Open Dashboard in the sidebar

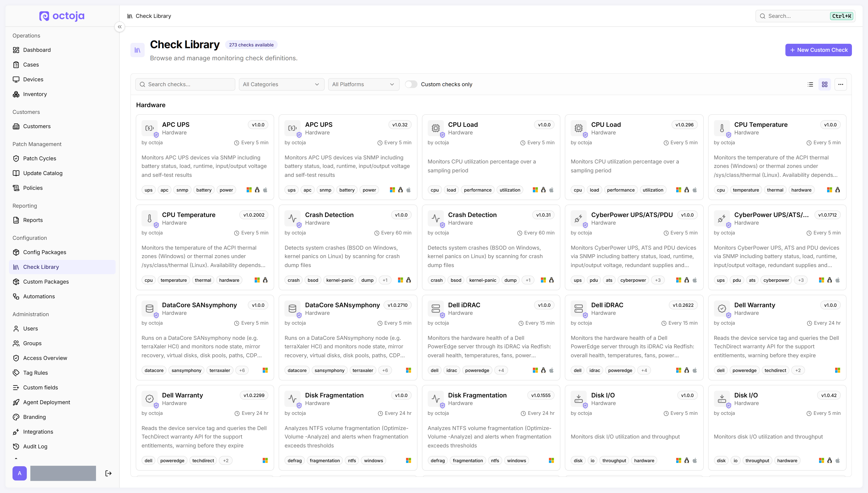tap(62, 50)
